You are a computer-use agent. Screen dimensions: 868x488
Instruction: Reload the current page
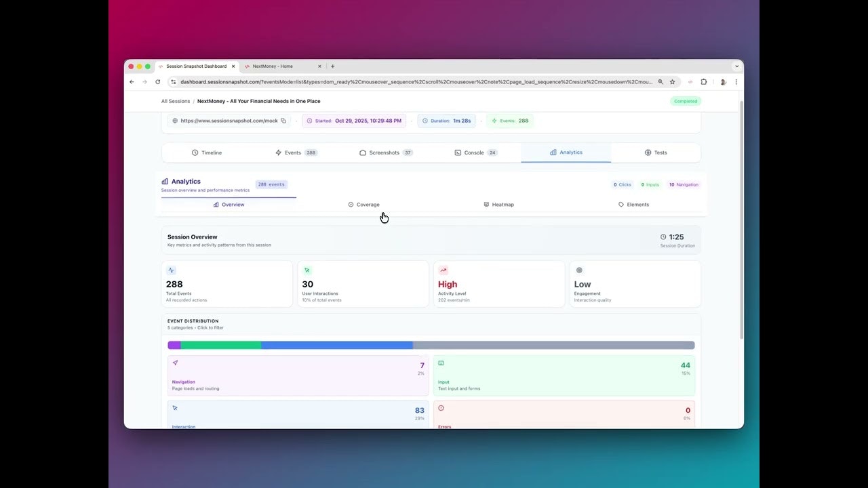[x=158, y=82]
